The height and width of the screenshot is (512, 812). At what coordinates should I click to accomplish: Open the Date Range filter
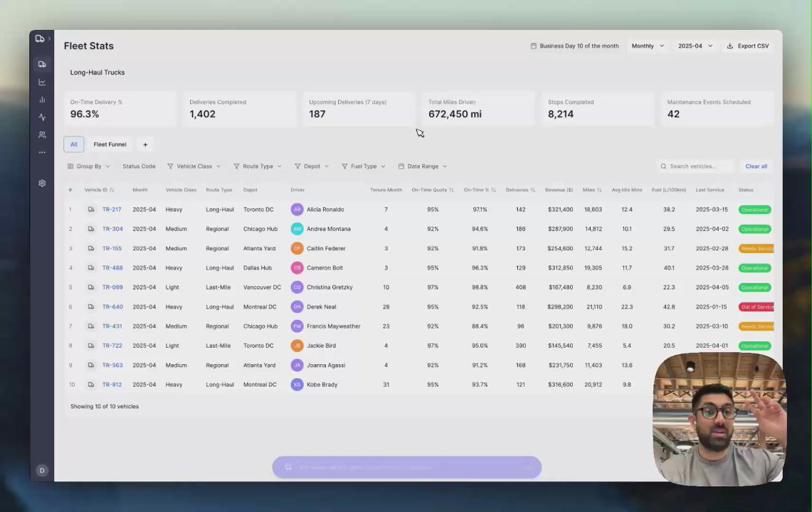pos(423,166)
